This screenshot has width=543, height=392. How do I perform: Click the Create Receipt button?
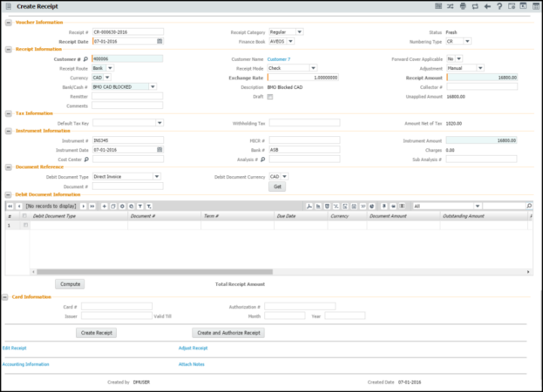[96, 333]
